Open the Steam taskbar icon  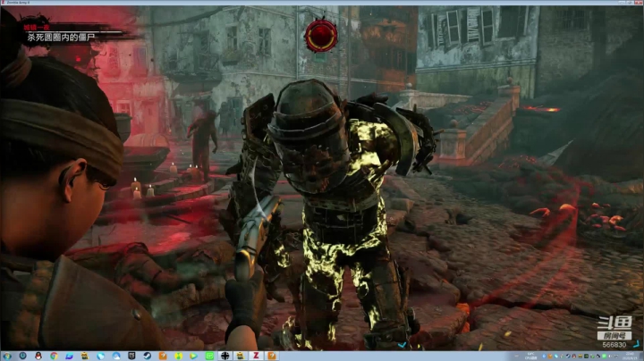(147, 356)
